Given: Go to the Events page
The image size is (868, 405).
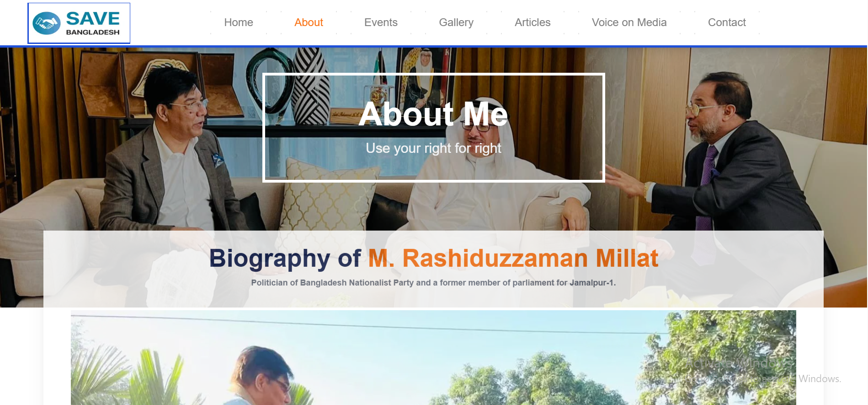Looking at the screenshot, I should pyautogui.click(x=381, y=22).
